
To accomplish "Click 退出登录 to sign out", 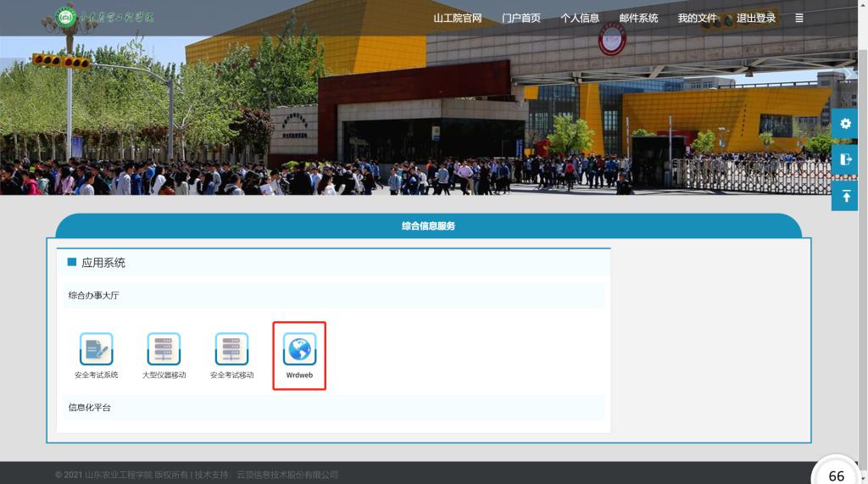I will [756, 18].
